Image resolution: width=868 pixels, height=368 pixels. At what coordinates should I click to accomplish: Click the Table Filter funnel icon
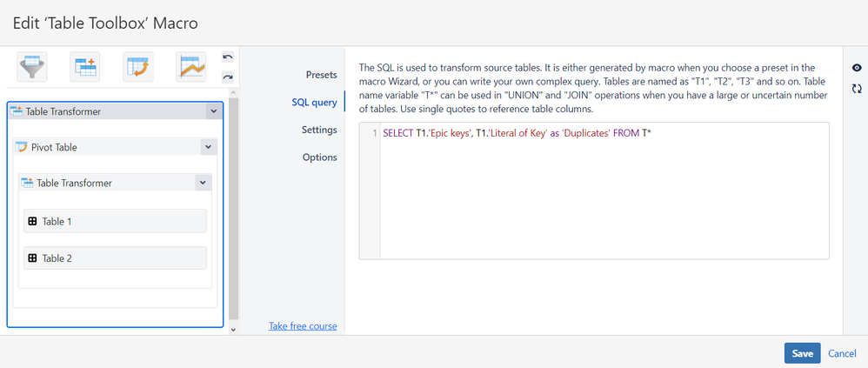tap(32, 67)
